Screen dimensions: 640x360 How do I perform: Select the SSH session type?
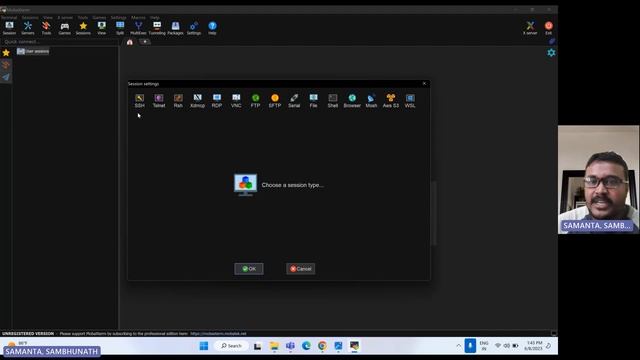(140, 100)
